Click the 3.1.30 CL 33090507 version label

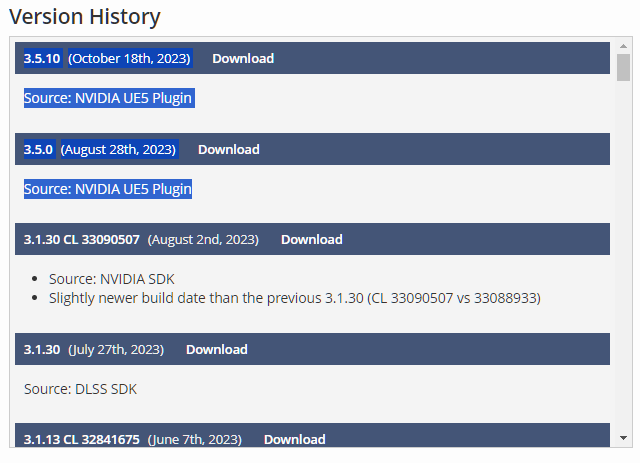82,239
